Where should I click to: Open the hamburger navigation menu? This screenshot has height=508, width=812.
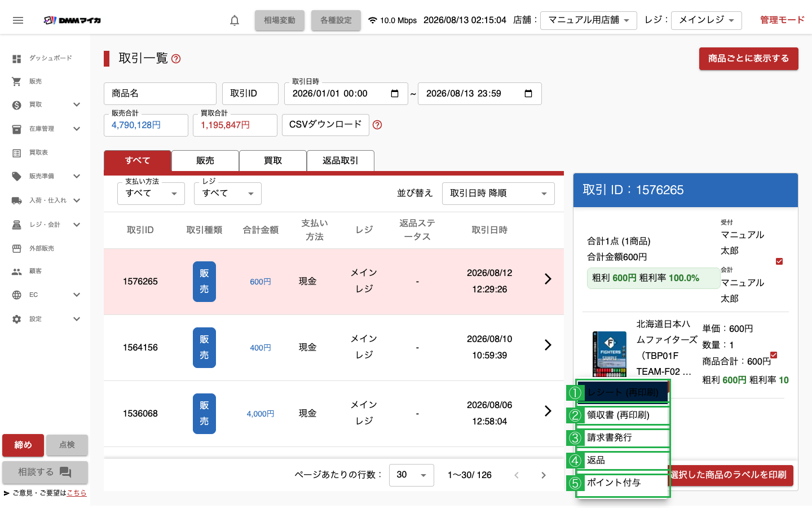pyautogui.click(x=18, y=20)
